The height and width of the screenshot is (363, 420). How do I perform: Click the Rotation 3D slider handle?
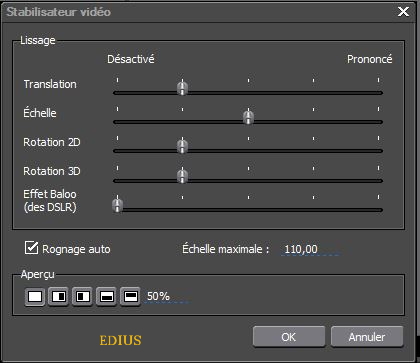click(x=182, y=176)
